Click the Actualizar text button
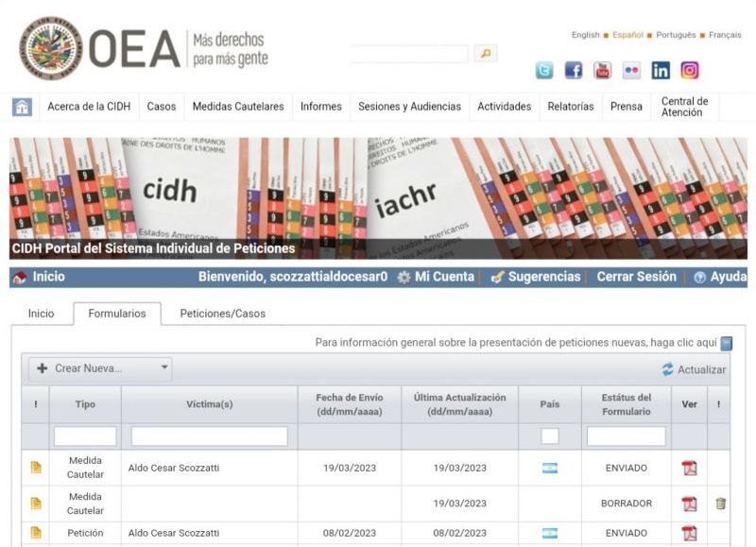This screenshot has height=547, width=756. (701, 369)
